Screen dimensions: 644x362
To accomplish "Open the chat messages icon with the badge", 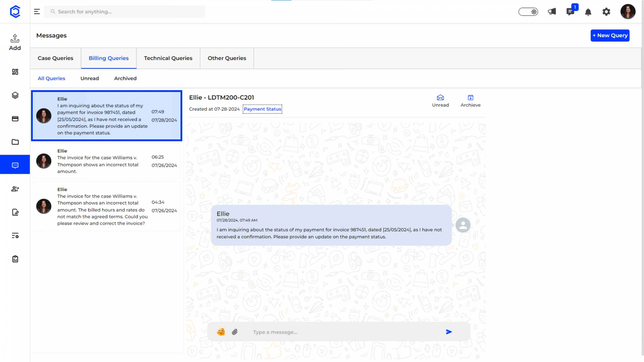I will tap(570, 11).
